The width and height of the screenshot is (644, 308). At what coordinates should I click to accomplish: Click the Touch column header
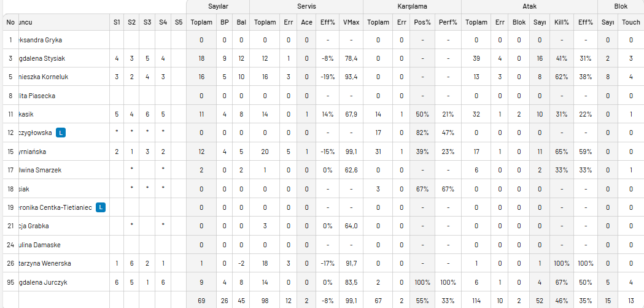point(631,23)
